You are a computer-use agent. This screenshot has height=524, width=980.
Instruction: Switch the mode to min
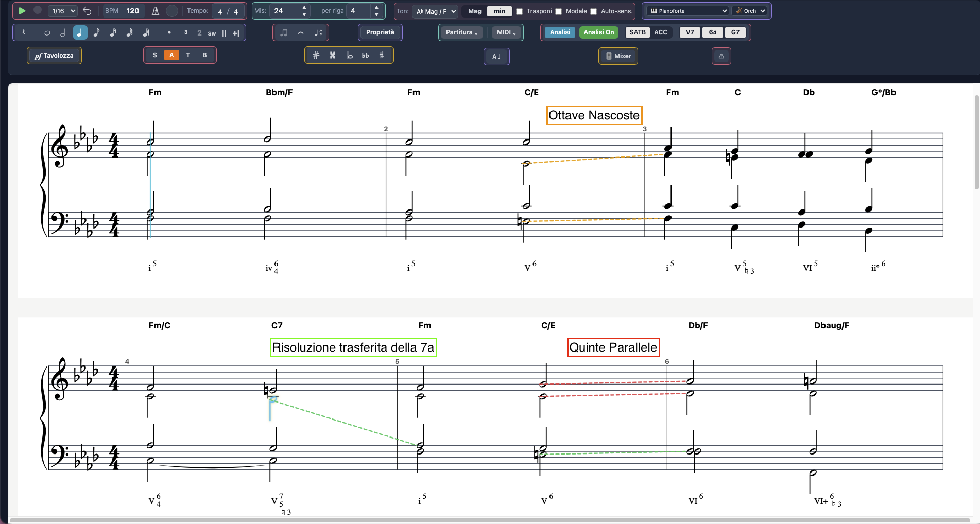(x=500, y=11)
